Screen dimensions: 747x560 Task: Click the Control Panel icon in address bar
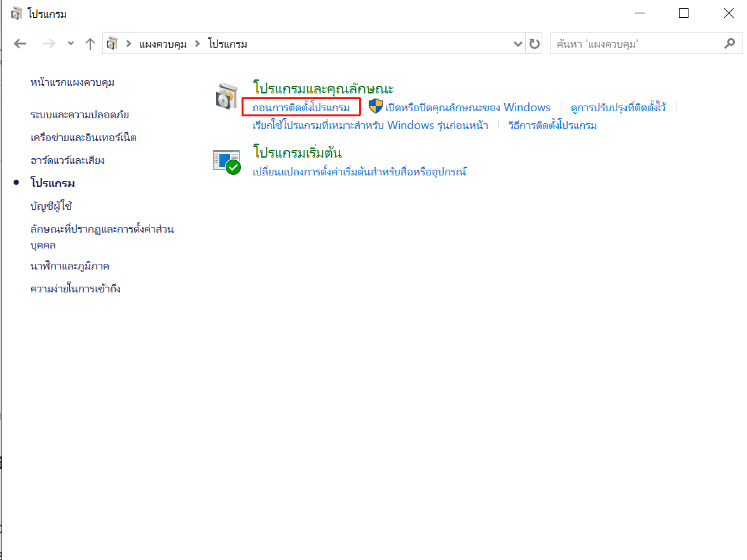pyautogui.click(x=113, y=44)
